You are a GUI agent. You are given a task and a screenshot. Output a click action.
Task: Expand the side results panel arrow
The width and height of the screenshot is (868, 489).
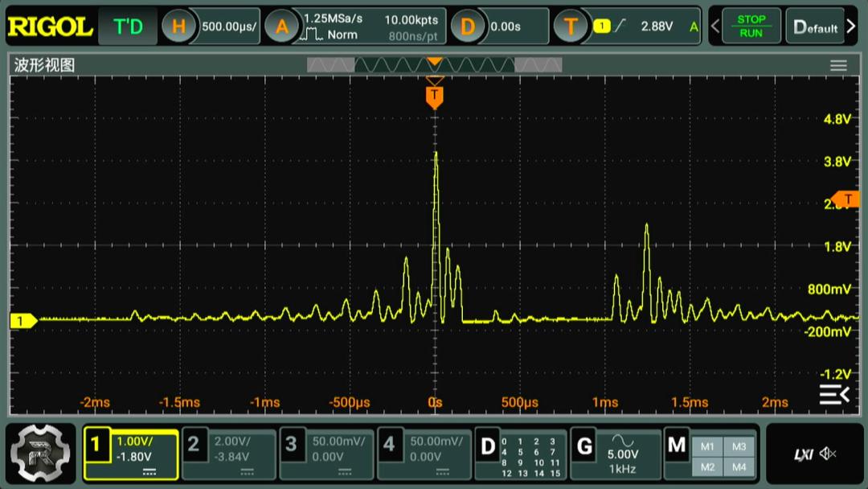pyautogui.click(x=833, y=394)
